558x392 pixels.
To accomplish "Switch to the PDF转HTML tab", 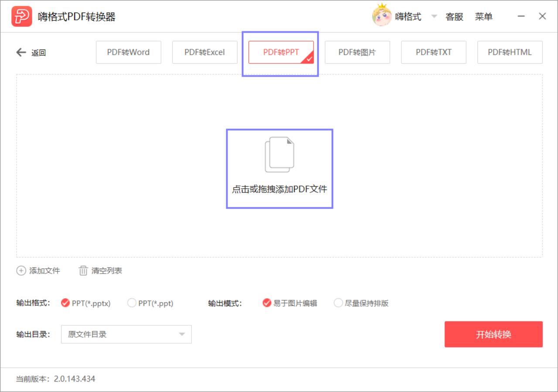I will tap(510, 52).
